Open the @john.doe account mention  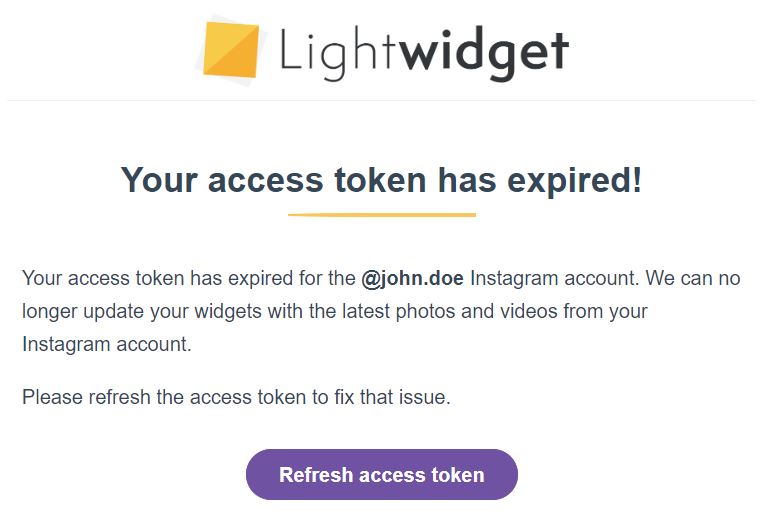pyautogui.click(x=412, y=278)
